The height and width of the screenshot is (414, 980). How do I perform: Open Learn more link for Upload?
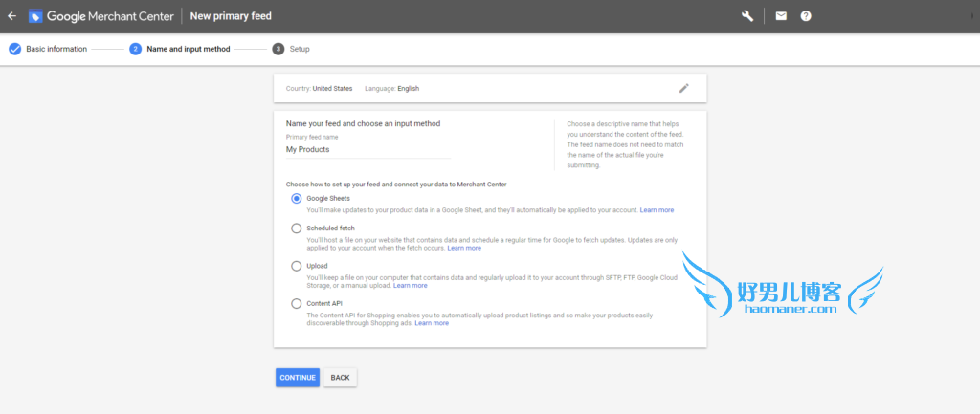coord(410,285)
